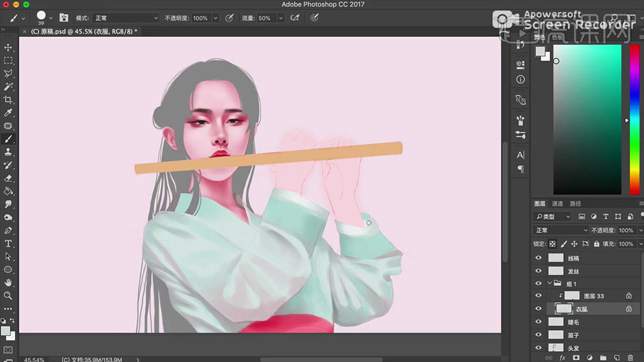The width and height of the screenshot is (644, 362).
Task: Open the brush preset picker arrow
Action: (51, 18)
